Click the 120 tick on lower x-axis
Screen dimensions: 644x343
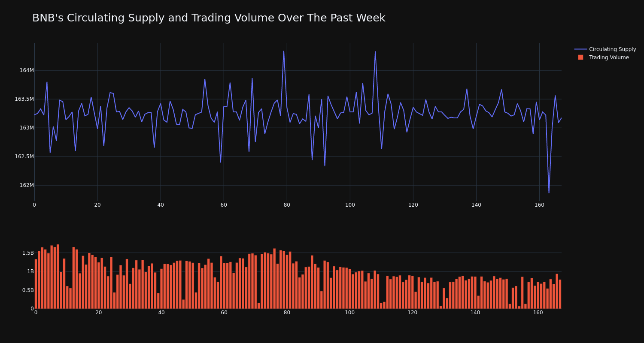tap(413, 313)
